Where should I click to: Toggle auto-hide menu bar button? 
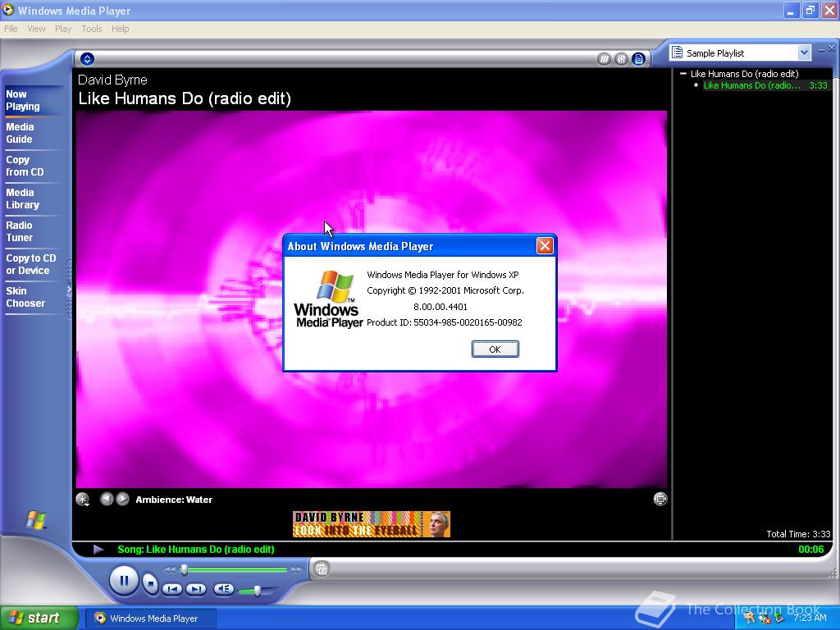pyautogui.click(x=87, y=59)
